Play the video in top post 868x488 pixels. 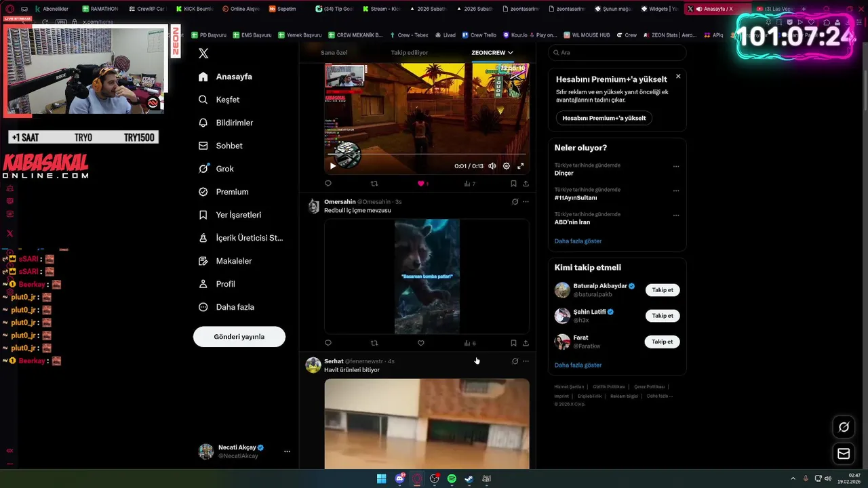pyautogui.click(x=333, y=166)
